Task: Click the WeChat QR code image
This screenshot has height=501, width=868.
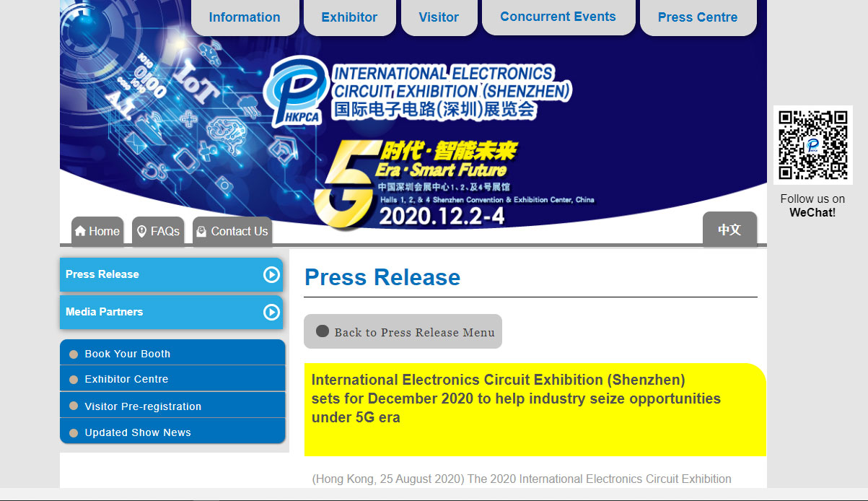Action: (x=813, y=145)
